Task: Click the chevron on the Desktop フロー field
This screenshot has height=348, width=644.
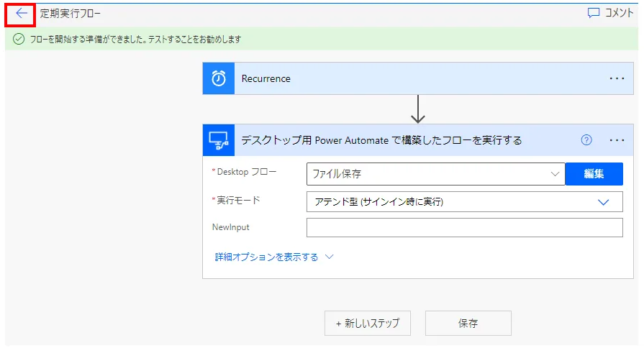Action: click(x=555, y=174)
